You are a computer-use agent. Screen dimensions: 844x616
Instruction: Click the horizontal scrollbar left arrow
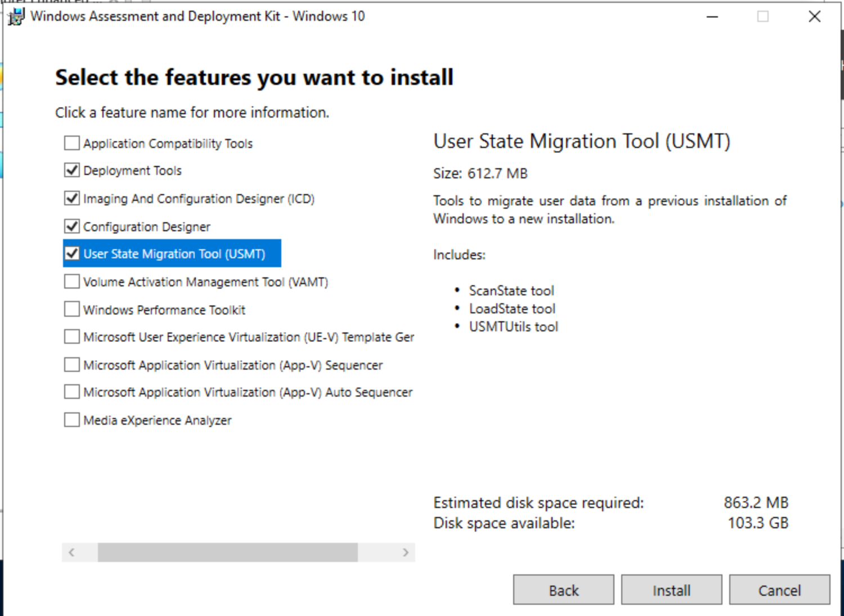(71, 552)
